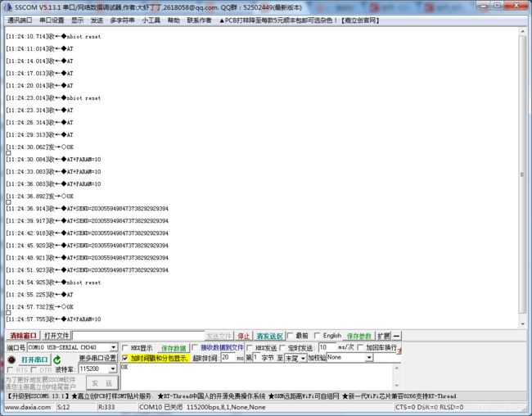The image size is (532, 416).
Task: Open the 加校验 None checksum dropdown
Action: (369, 358)
